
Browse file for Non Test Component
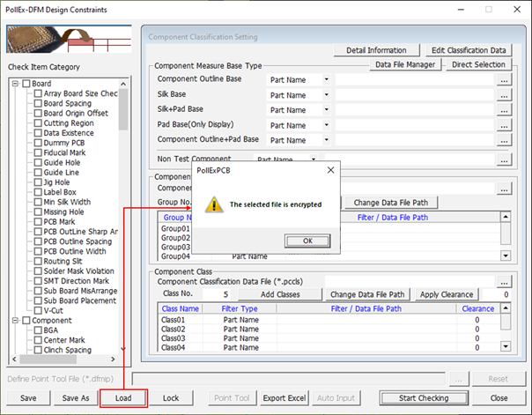(504, 160)
